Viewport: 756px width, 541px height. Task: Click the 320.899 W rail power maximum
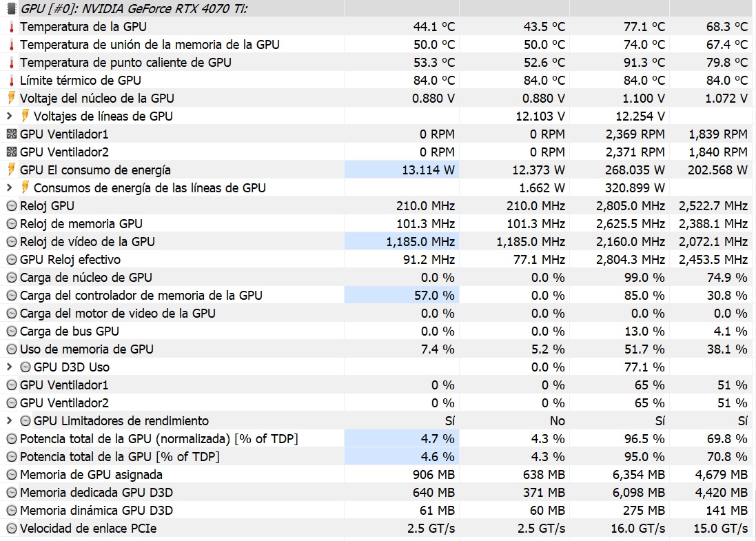click(635, 187)
